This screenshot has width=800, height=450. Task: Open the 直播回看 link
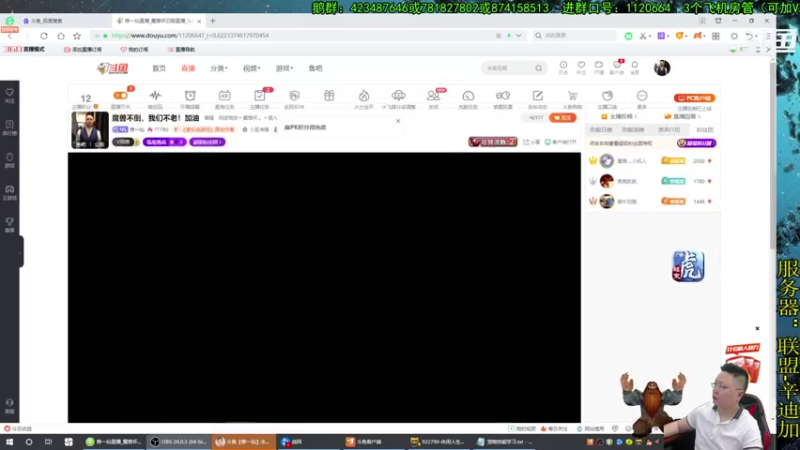(684, 116)
